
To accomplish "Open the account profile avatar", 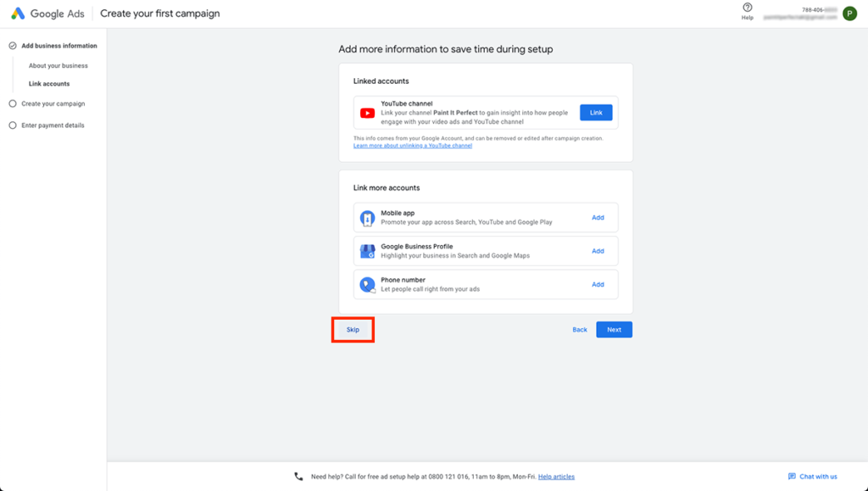I will click(849, 14).
